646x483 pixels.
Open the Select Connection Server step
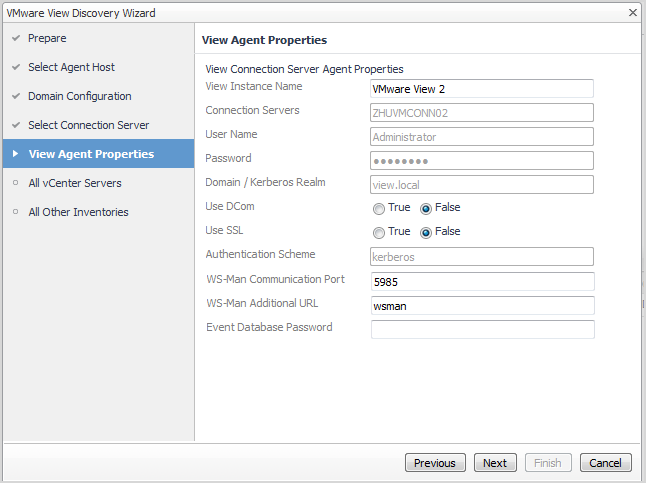(88, 125)
